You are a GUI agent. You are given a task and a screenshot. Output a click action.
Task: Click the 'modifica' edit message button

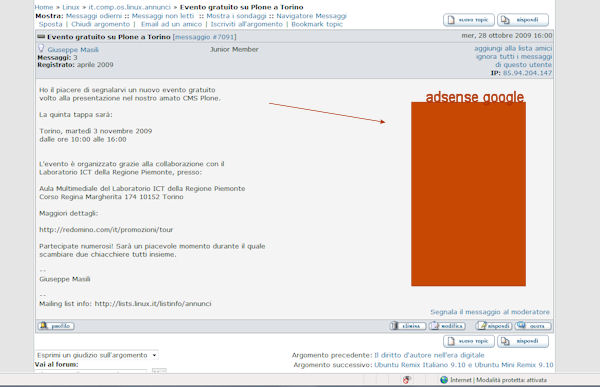[x=447, y=326]
